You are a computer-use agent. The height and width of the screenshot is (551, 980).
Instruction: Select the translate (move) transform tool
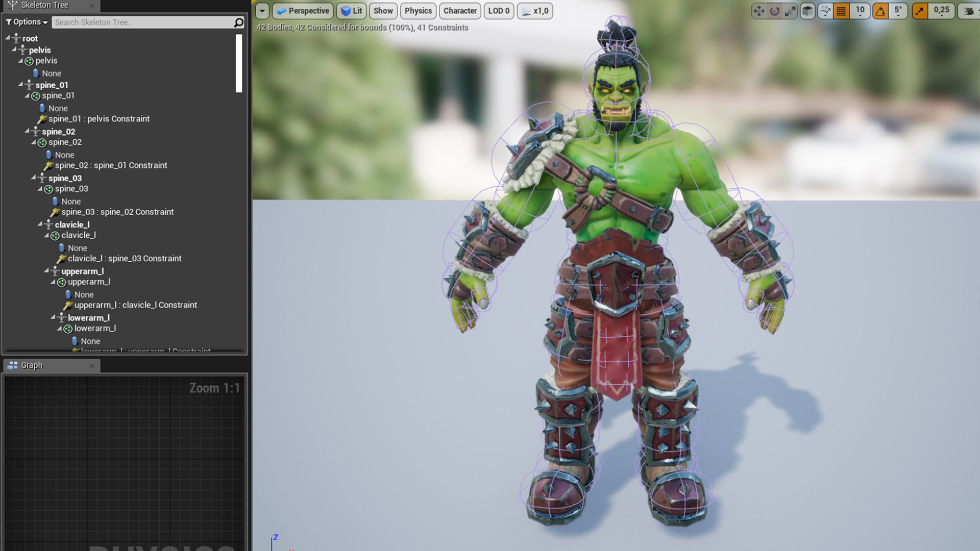[759, 11]
